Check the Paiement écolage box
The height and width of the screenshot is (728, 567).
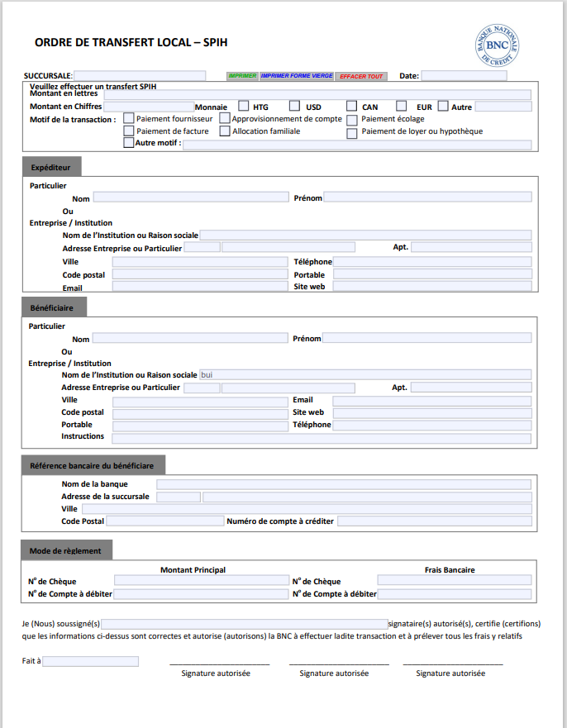pos(352,120)
